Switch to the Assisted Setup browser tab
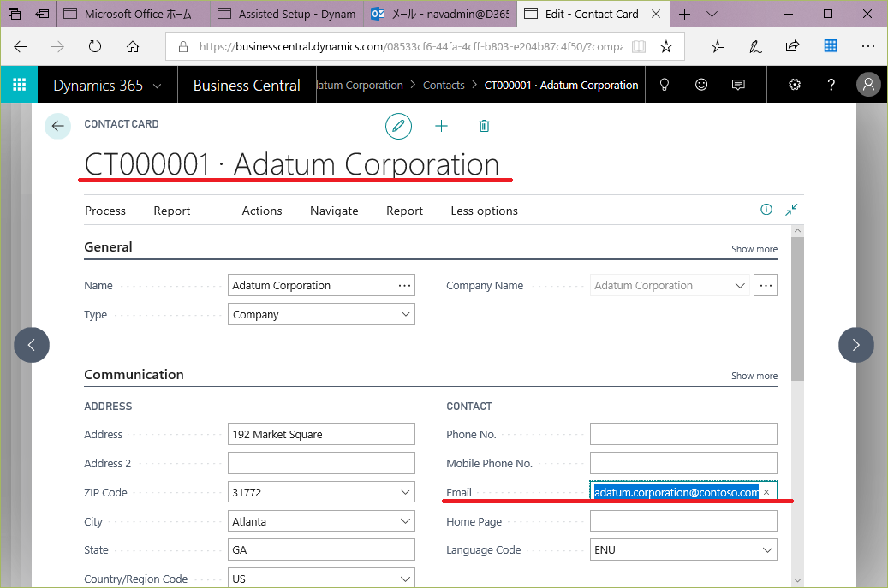 287,15
